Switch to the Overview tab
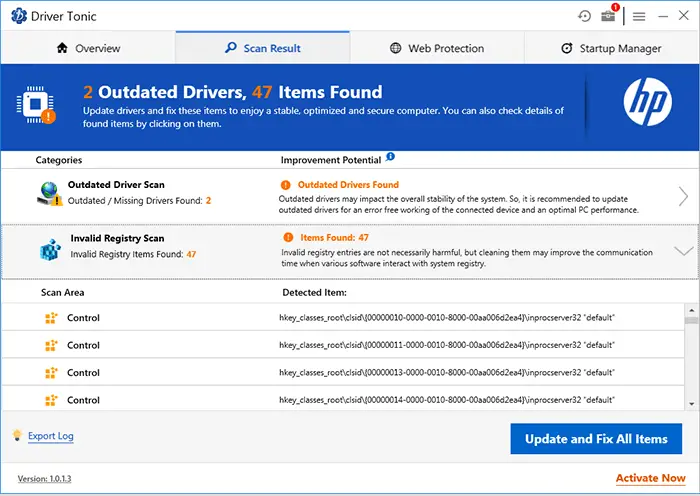700x496 pixels. tap(88, 48)
